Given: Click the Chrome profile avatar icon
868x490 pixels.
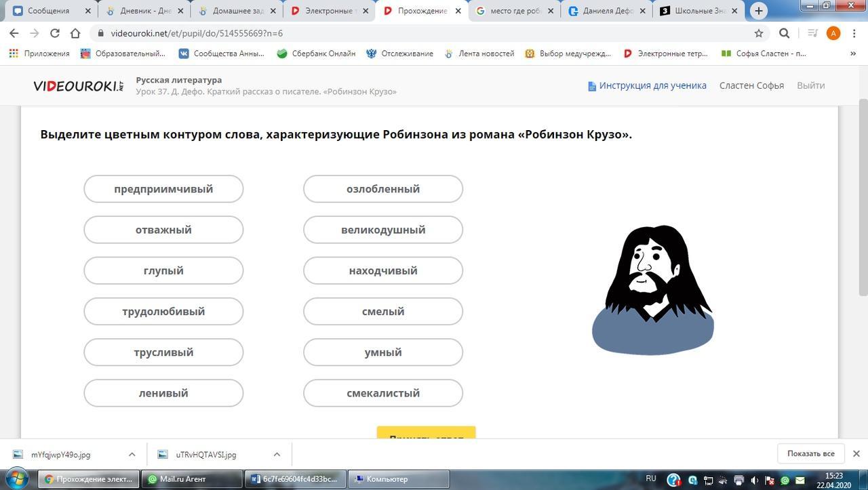Looking at the screenshot, I should tap(833, 33).
